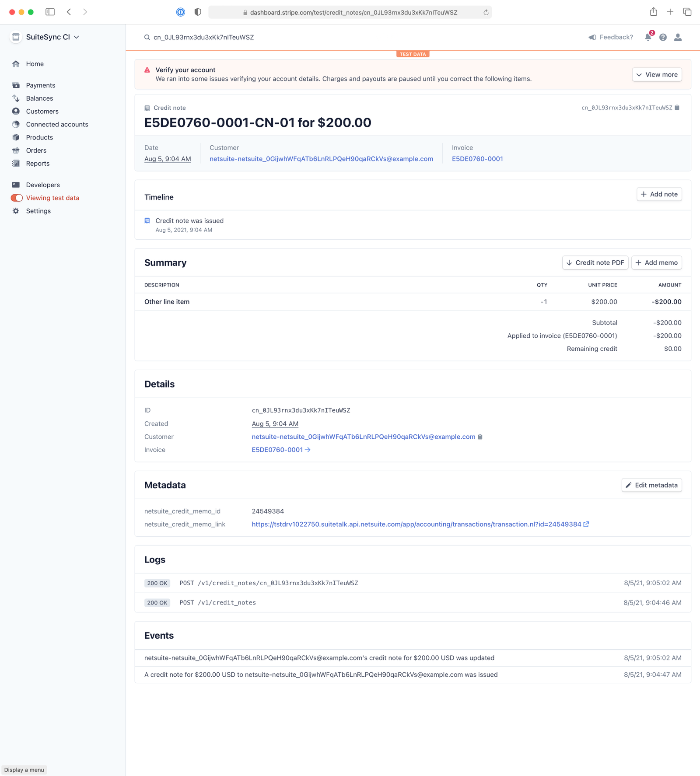Click the Settings gear icon
Screen dimensions: 700x776
pos(16,211)
